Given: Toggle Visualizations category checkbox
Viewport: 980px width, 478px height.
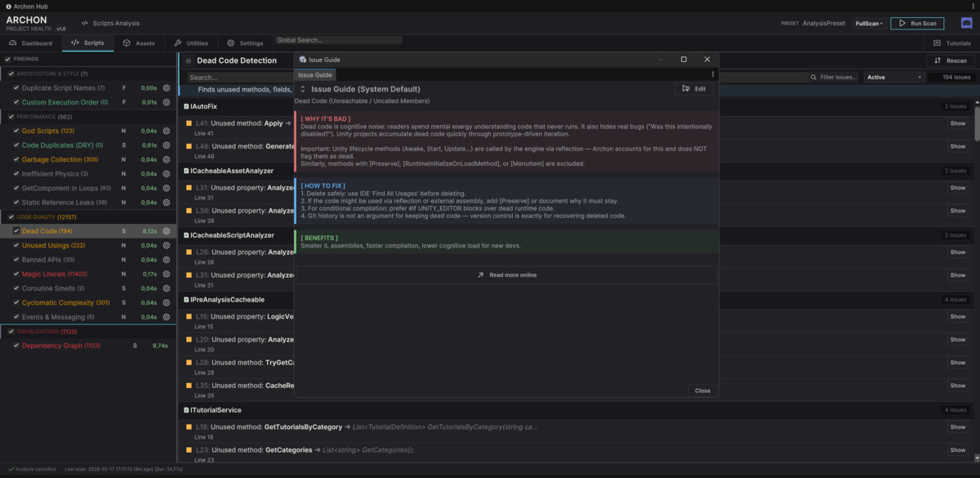Looking at the screenshot, I should click(11, 331).
